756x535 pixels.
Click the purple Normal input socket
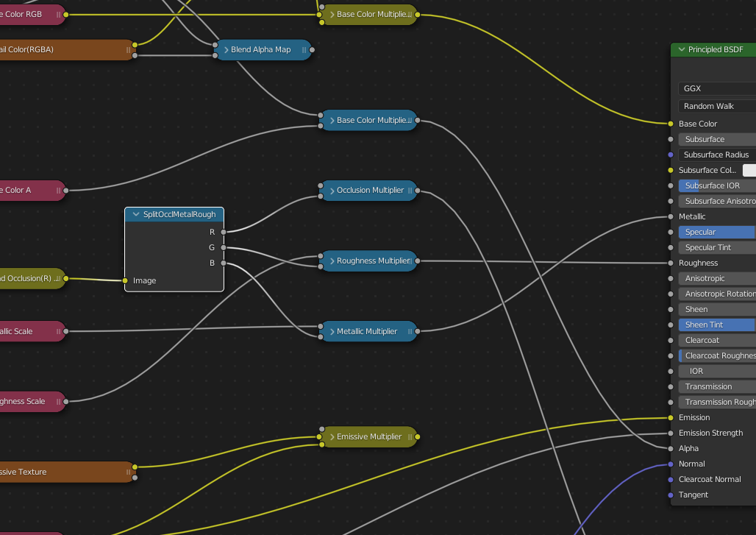pyautogui.click(x=671, y=464)
